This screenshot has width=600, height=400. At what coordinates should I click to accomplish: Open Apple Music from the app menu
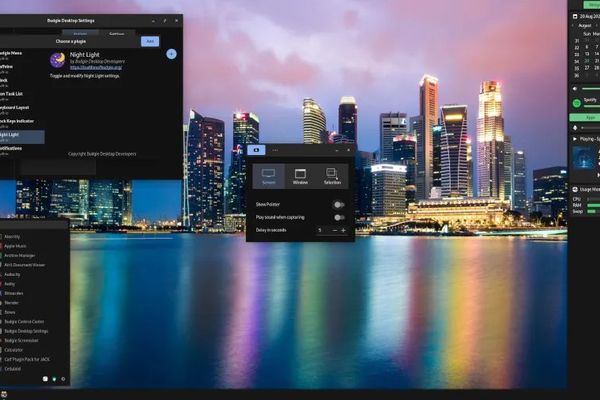pyautogui.click(x=34, y=246)
